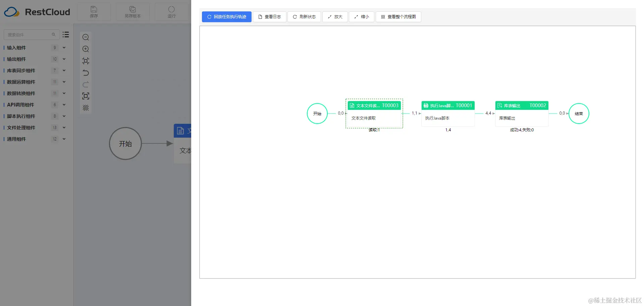Screen dimensions: 644x306
Task: Click the 放大 enlarge button
Action: 335,17
